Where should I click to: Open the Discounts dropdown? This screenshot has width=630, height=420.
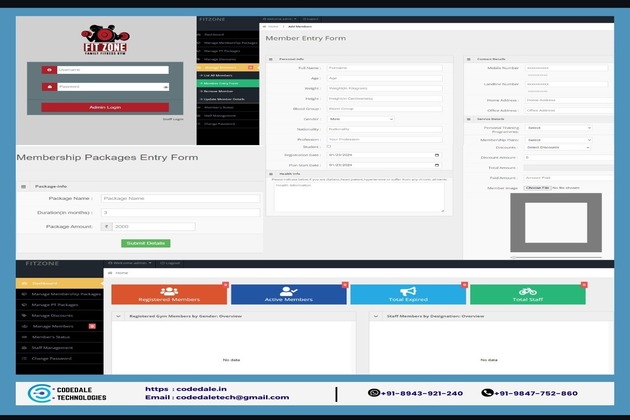(x=558, y=147)
